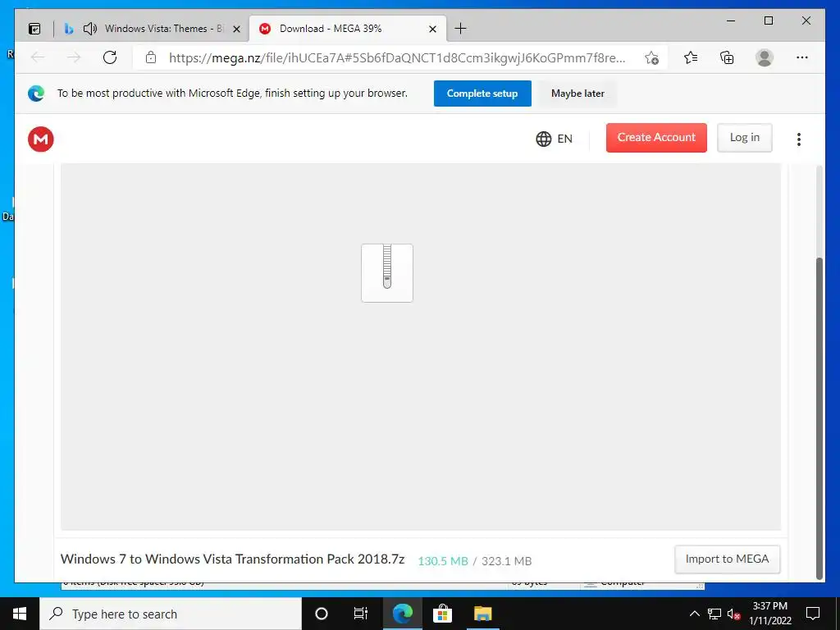The height and width of the screenshot is (630, 840).
Task: Show hidden system tray icons
Action: 694,614
